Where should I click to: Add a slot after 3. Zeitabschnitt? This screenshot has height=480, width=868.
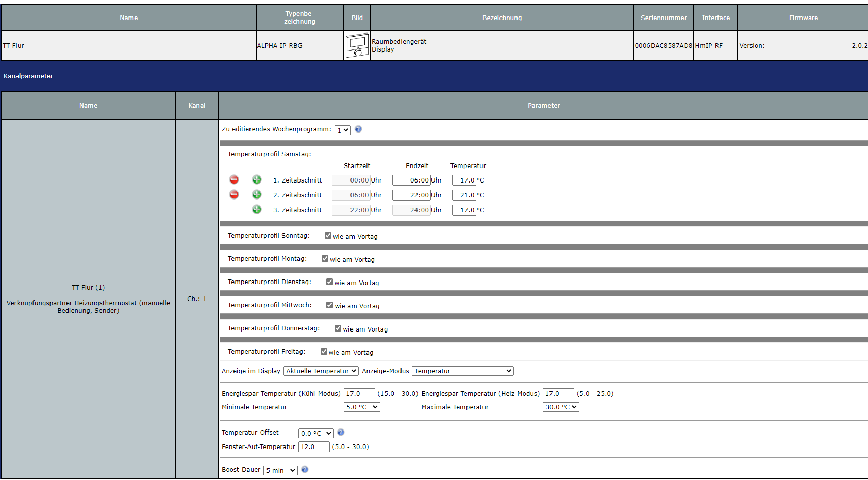257,209
